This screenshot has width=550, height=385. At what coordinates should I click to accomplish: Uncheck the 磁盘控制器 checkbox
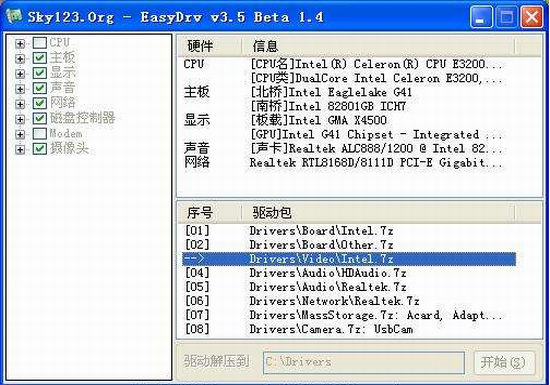click(40, 119)
